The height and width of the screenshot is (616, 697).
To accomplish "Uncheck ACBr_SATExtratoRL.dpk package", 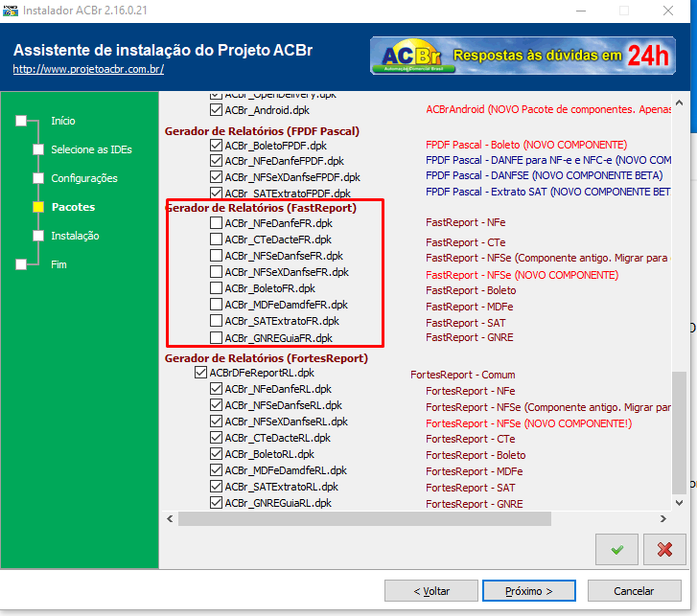I will (216, 487).
